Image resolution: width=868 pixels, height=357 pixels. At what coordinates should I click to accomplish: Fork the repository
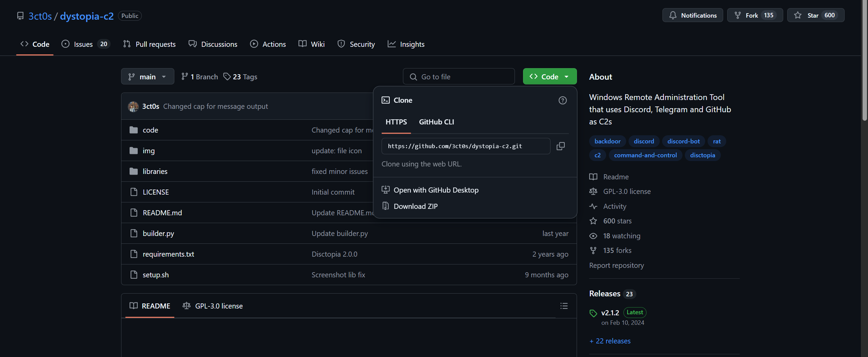pos(755,15)
